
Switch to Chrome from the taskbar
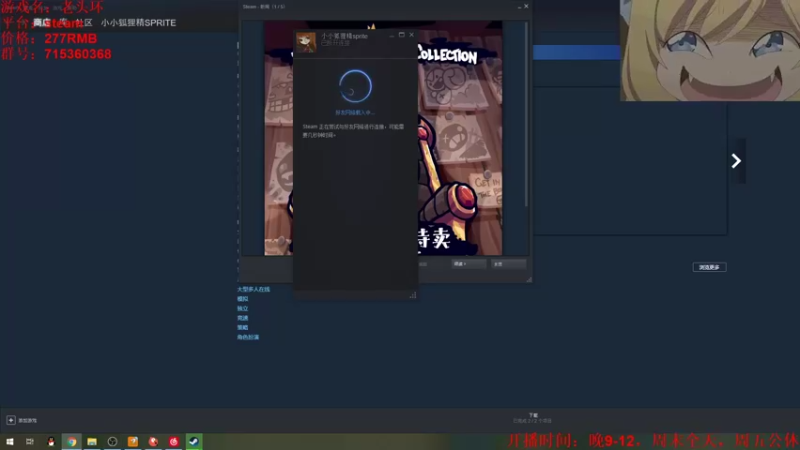[x=71, y=442]
